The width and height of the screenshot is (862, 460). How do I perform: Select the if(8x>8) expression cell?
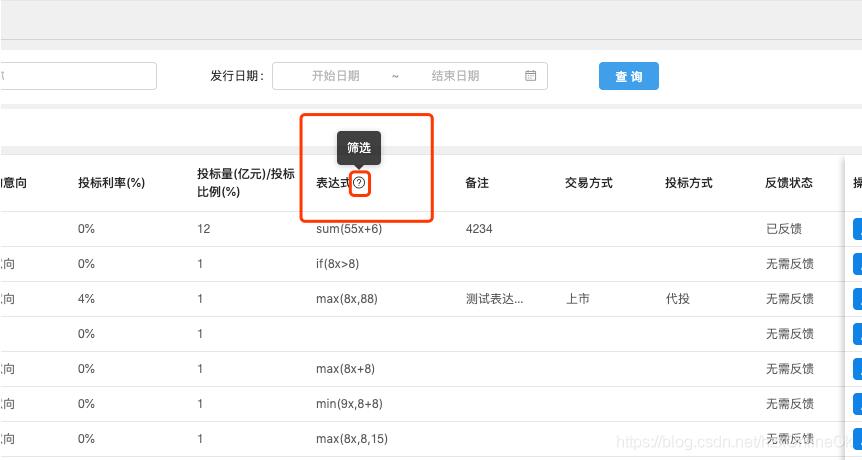(337, 264)
